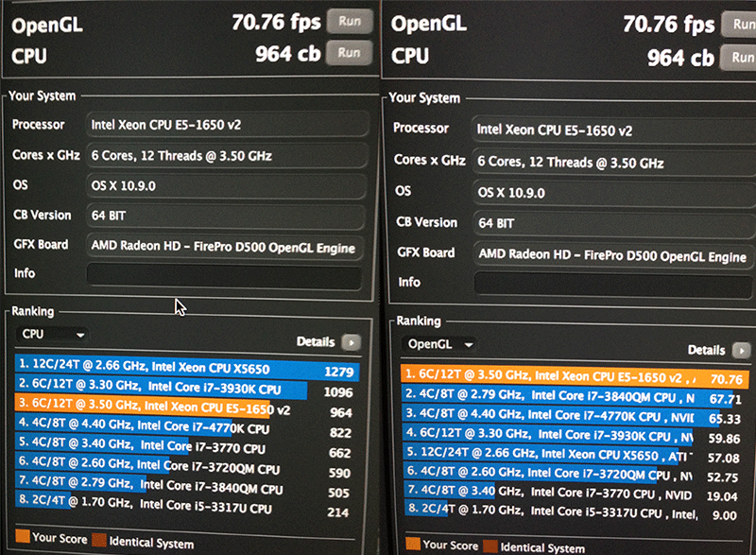This screenshot has height=555, width=756.
Task: Click the Info field in left window
Action: point(224,277)
